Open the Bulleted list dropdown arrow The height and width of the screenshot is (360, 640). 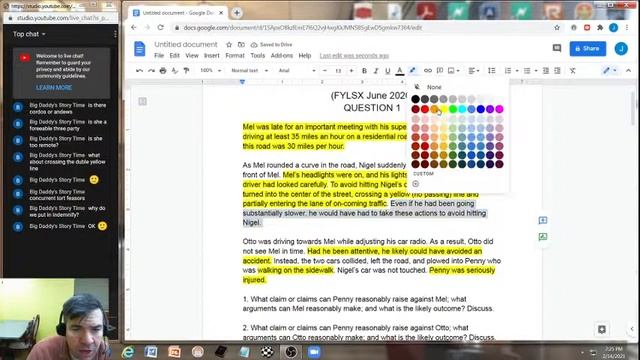tap(536, 71)
